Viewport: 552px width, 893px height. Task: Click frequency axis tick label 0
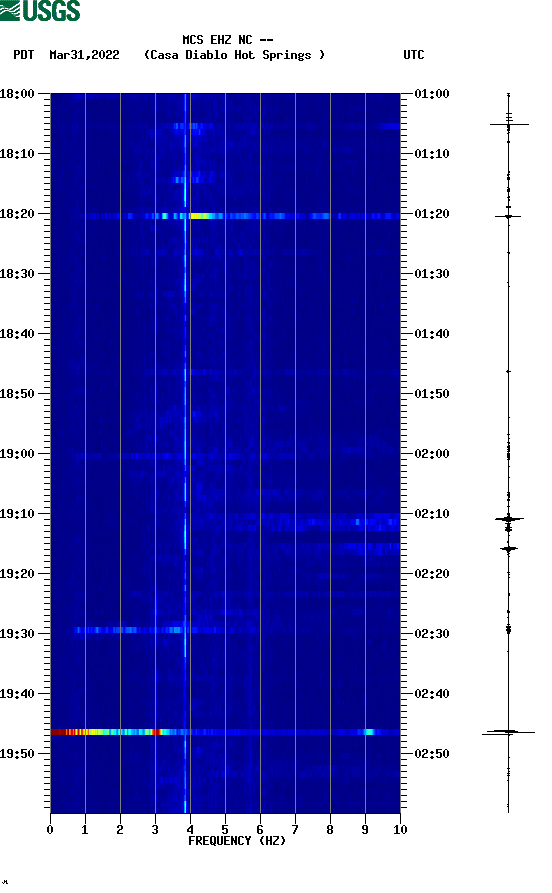point(50,830)
